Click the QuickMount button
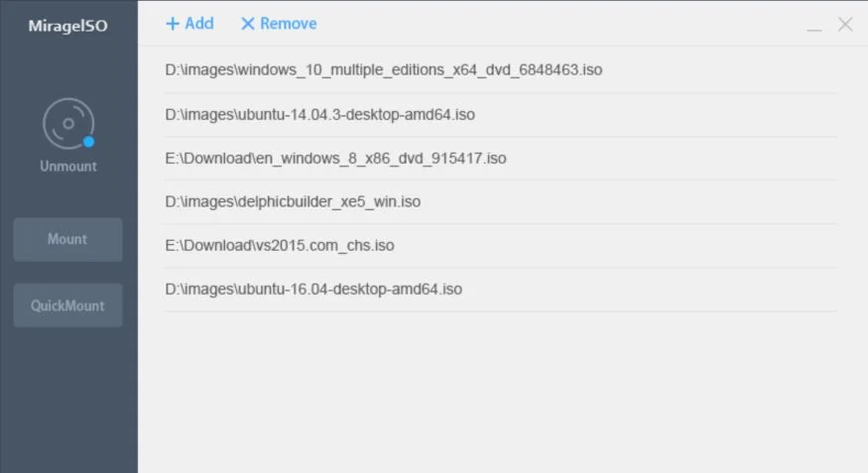The width and height of the screenshot is (868, 473). coord(68,305)
